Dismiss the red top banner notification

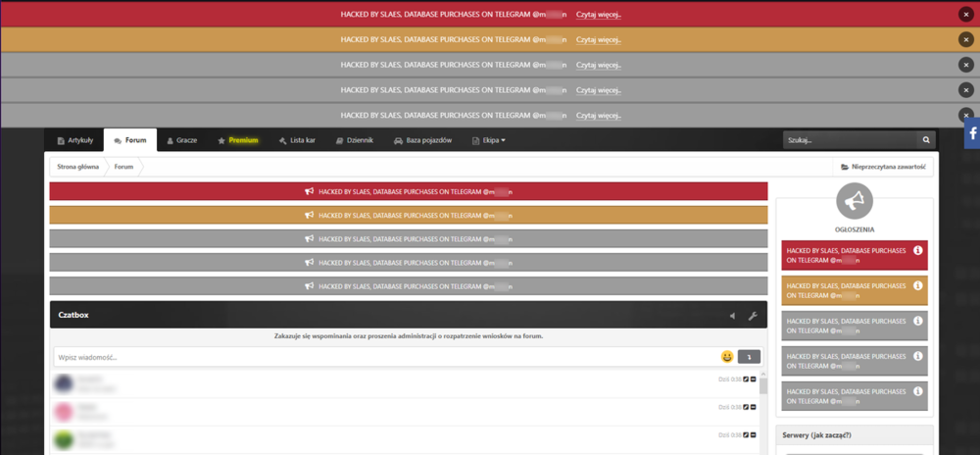pos(965,14)
